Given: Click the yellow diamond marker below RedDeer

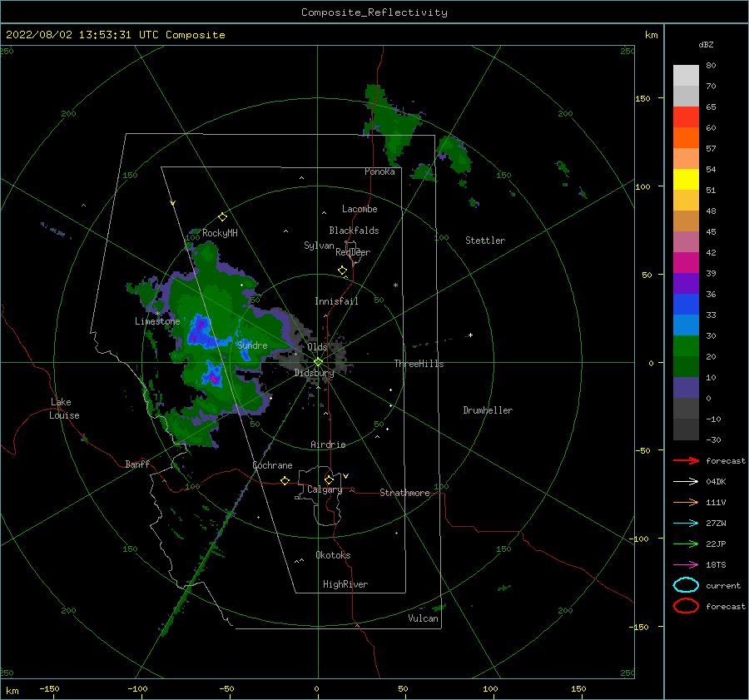Looking at the screenshot, I should click(x=342, y=271).
